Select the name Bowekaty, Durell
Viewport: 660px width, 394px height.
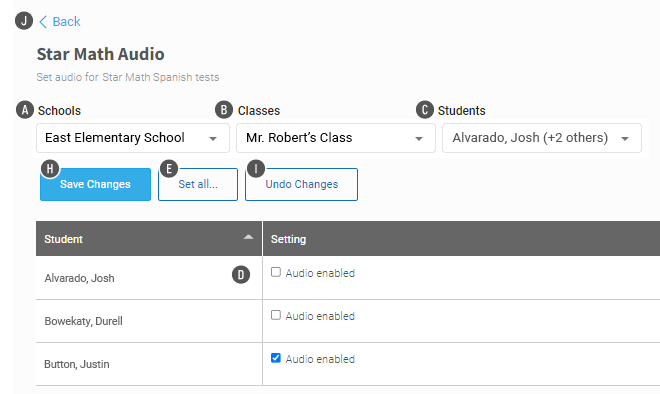83,321
